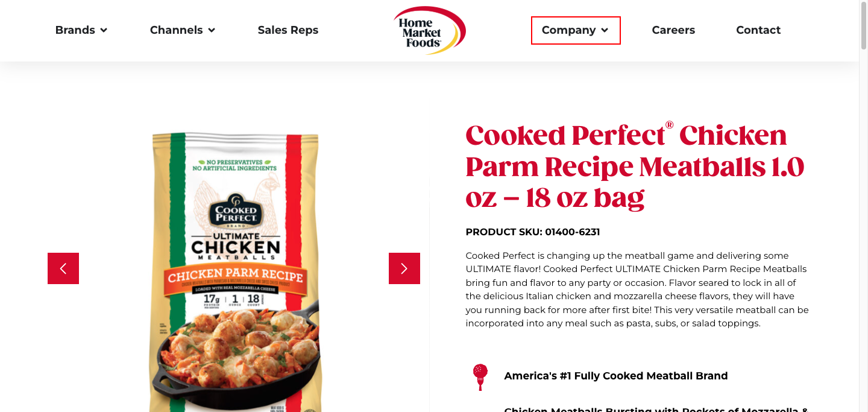Image resolution: width=868 pixels, height=412 pixels.
Task: Click the Product SKU 01400-6231 text
Action: click(x=533, y=232)
